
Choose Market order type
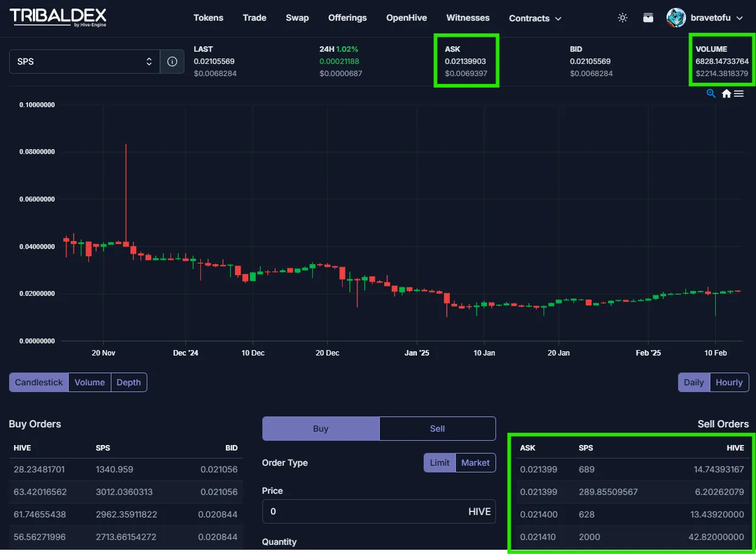(x=475, y=463)
